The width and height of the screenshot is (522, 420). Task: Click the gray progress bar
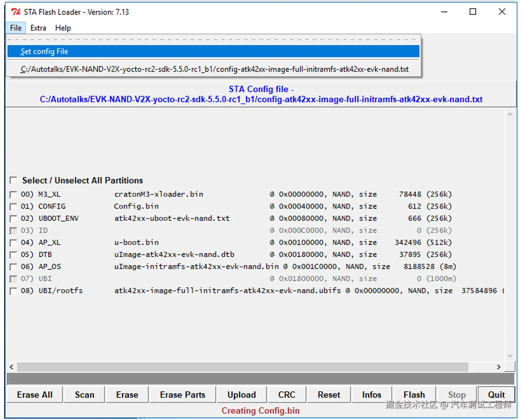(261, 379)
